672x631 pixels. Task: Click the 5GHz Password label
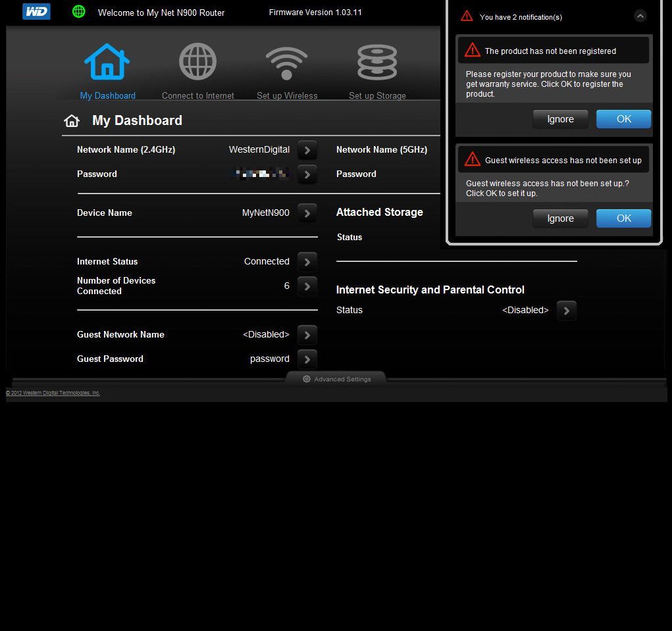[356, 174]
